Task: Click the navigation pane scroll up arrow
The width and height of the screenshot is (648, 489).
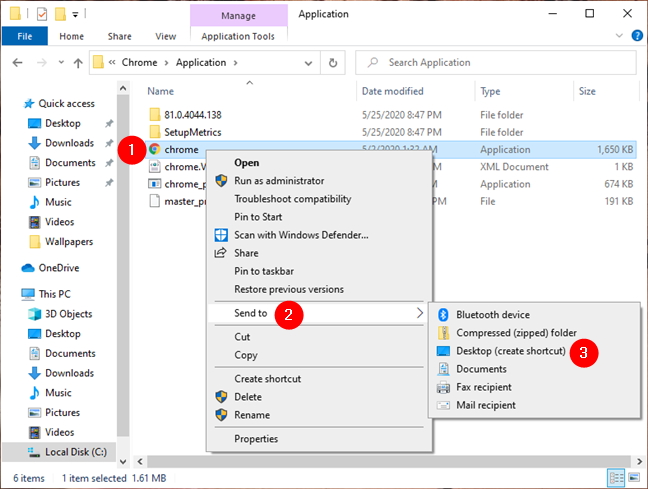Action: point(123,88)
